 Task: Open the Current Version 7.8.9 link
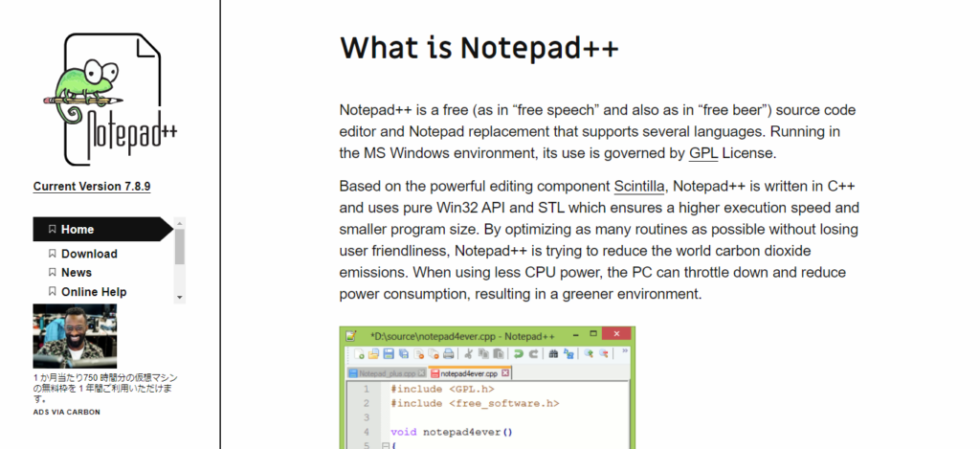(x=92, y=187)
